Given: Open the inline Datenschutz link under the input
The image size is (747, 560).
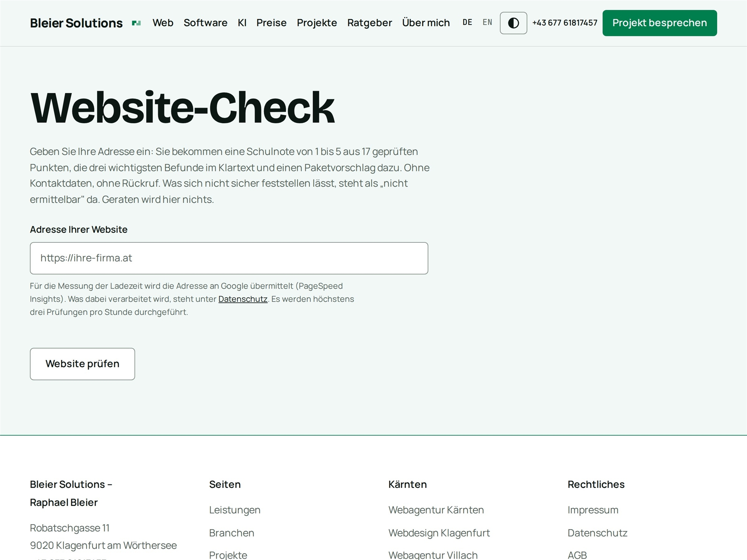Looking at the screenshot, I should (243, 299).
